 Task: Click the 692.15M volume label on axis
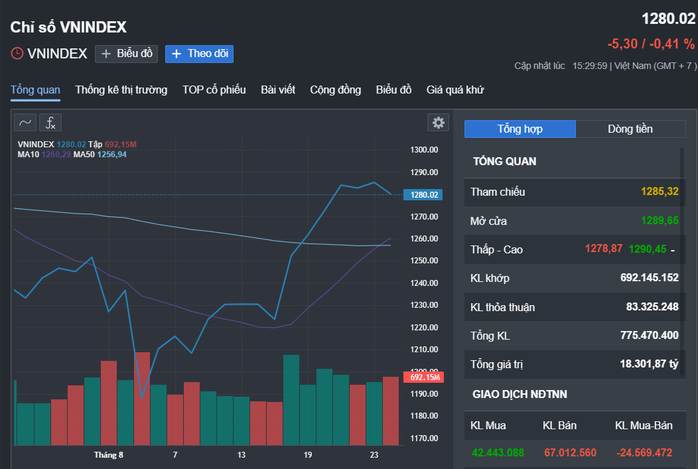[423, 377]
